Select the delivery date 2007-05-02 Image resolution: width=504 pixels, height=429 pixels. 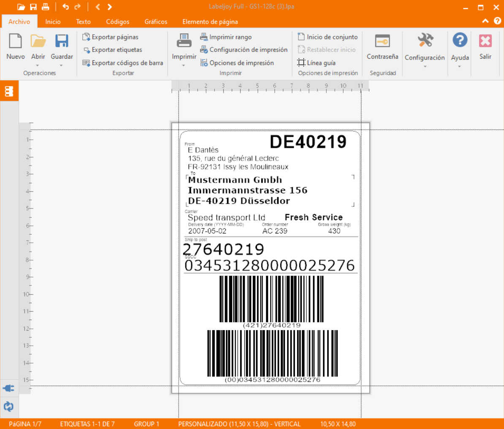207,231
